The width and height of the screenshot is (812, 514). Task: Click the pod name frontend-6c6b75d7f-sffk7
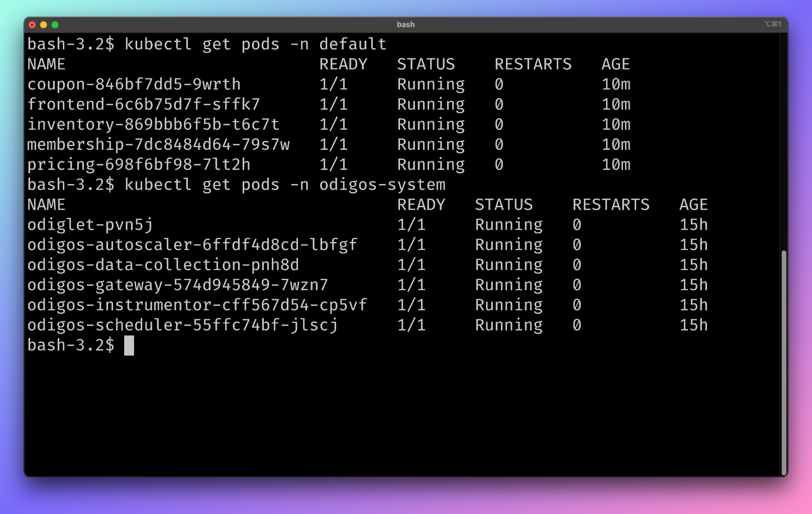144,105
